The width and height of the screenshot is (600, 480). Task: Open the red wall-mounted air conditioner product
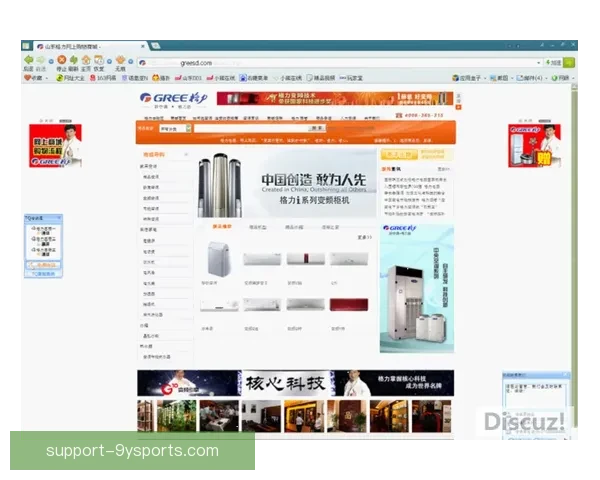(x=349, y=305)
